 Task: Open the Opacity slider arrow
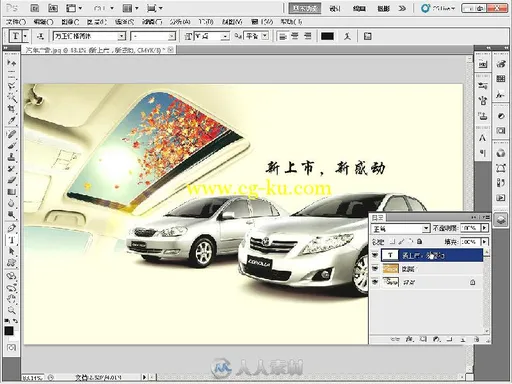(x=484, y=228)
